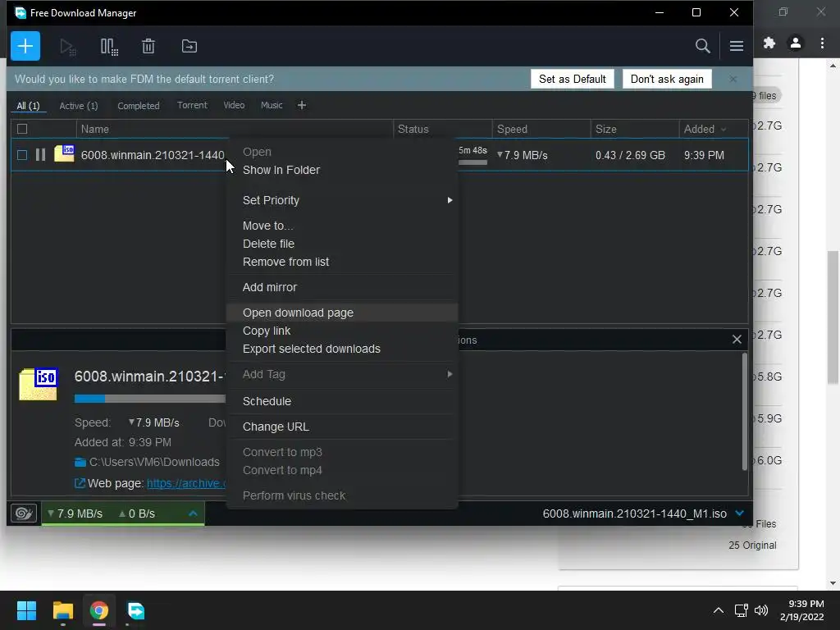The height and width of the screenshot is (630, 840).
Task: Click the trash delete toolbar icon
Action: click(148, 47)
